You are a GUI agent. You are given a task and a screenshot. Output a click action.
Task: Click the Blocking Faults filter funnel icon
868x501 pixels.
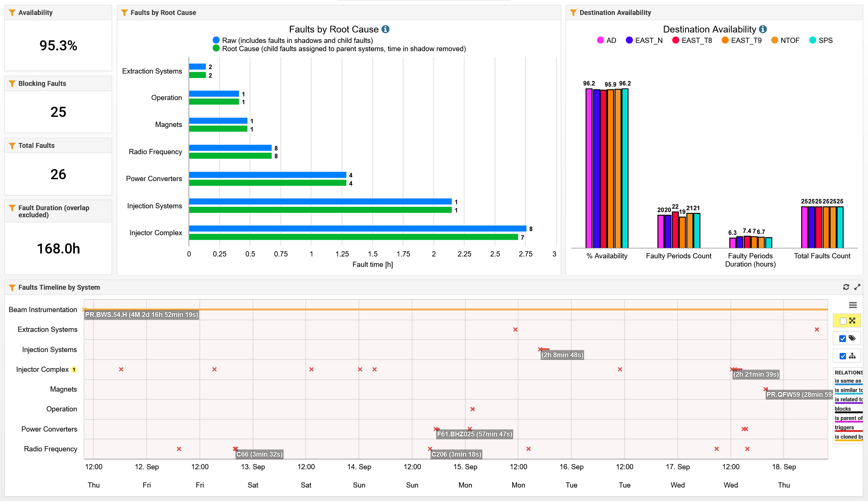(12, 84)
